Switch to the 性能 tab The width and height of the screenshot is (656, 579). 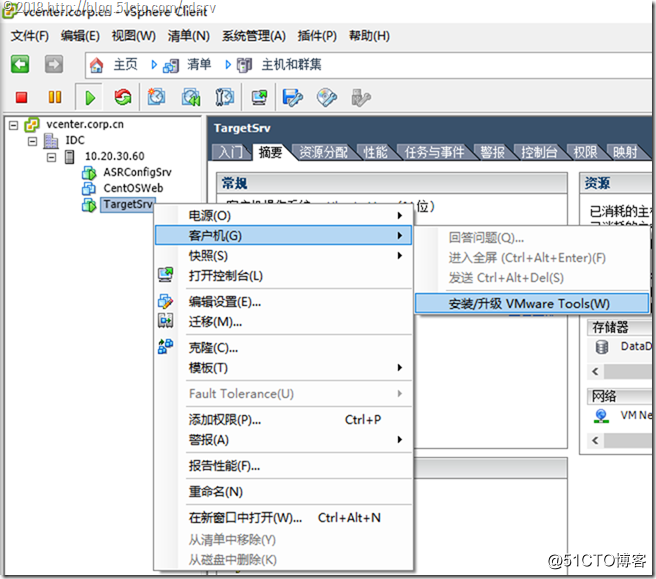(x=375, y=152)
